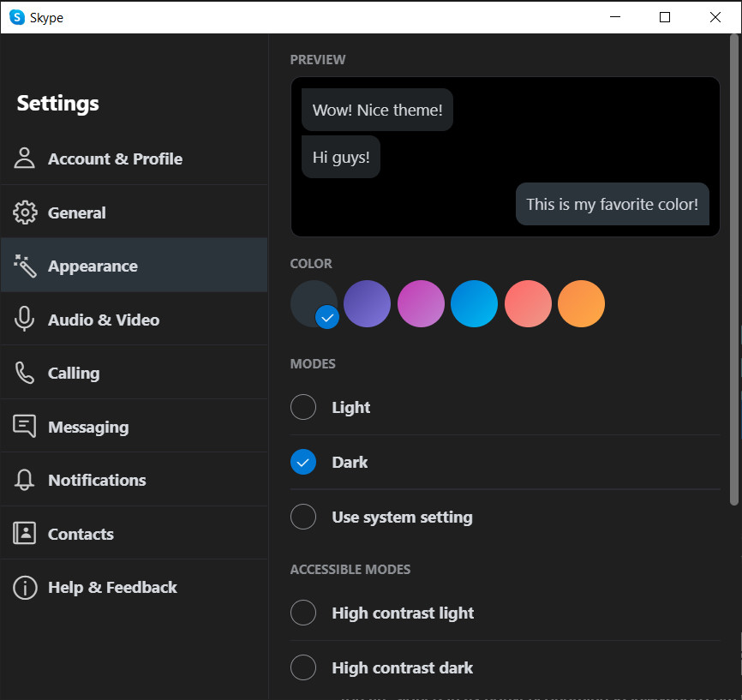
Task: Open Messaging via the chat bubble icon
Action: coord(24,426)
